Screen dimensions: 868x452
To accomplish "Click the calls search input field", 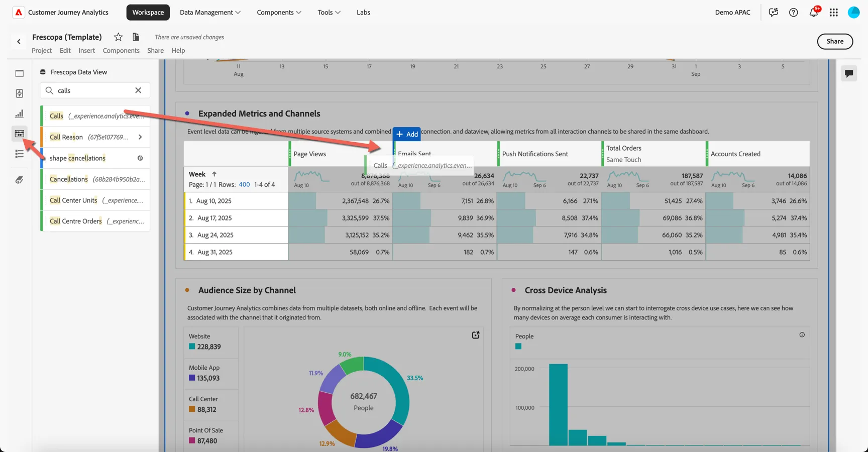I will pos(94,90).
